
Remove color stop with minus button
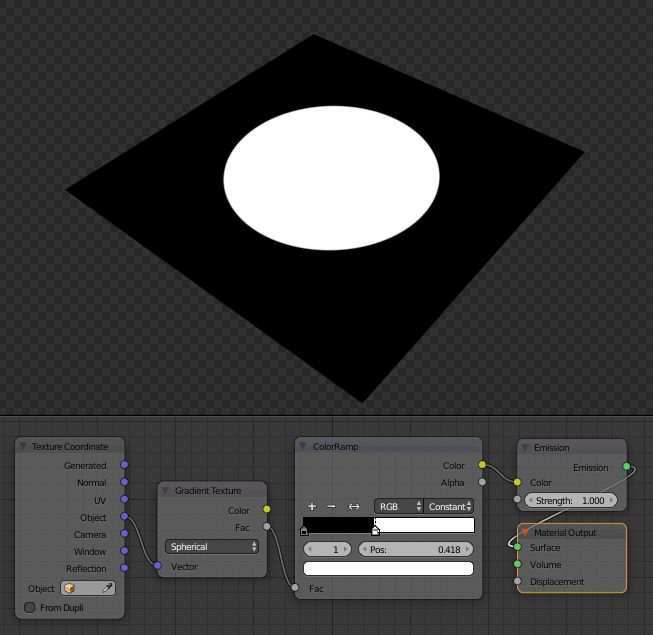point(331,506)
